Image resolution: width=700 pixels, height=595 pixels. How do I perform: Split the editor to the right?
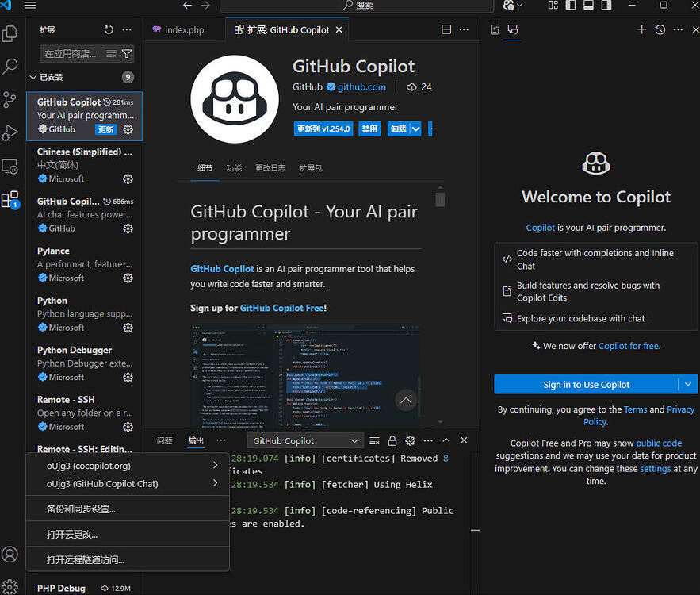pyautogui.click(x=446, y=29)
